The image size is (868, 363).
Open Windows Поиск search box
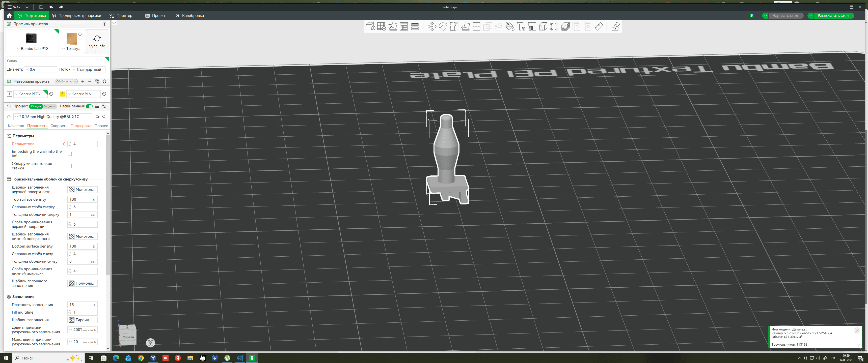pyautogui.click(x=48, y=358)
